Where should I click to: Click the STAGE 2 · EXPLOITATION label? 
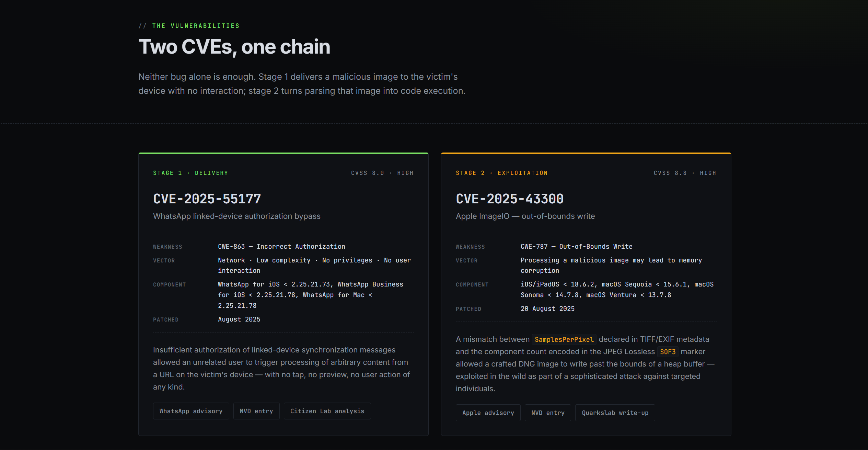[501, 173]
